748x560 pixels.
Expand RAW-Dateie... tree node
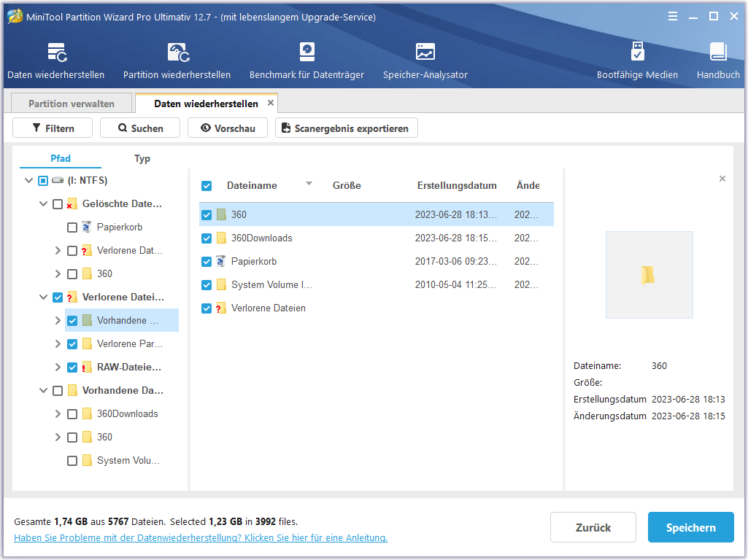click(x=58, y=367)
